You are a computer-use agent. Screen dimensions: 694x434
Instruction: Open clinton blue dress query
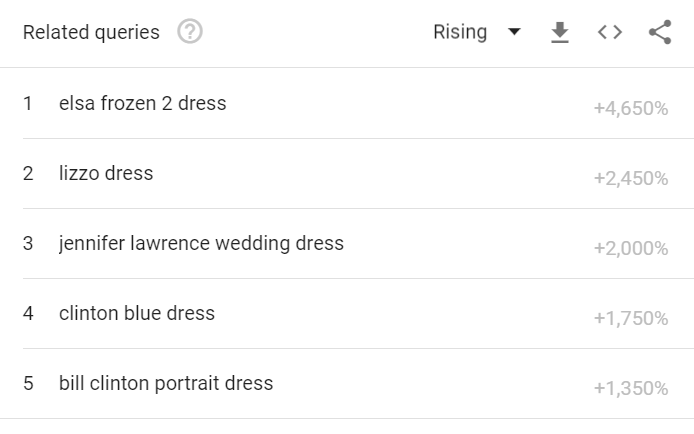pyautogui.click(x=137, y=313)
